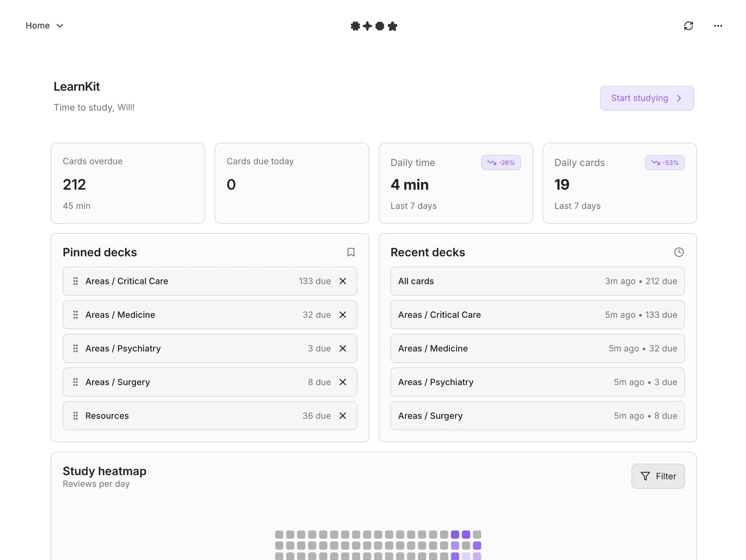The height and width of the screenshot is (560, 746).
Task: Open pinned deck Areas / Medicine
Action: pyautogui.click(x=209, y=315)
